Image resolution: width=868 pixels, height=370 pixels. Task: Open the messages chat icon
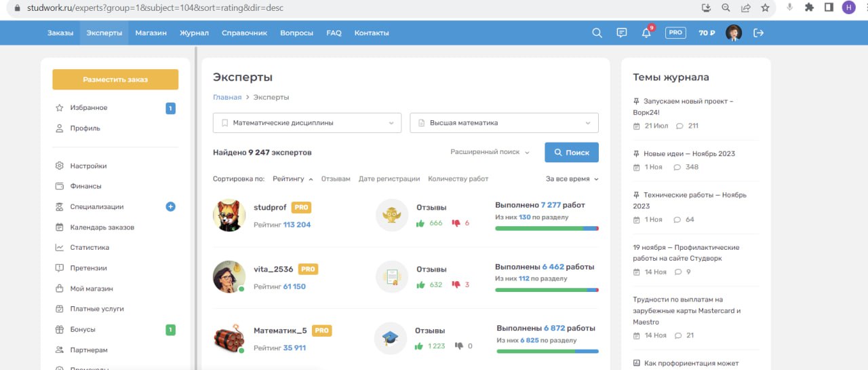pyautogui.click(x=621, y=33)
